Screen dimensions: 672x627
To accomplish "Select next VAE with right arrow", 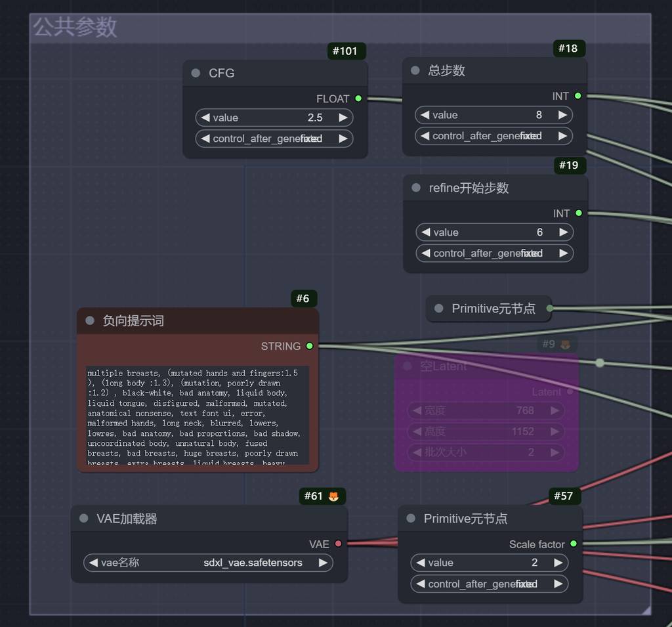I will (x=323, y=563).
